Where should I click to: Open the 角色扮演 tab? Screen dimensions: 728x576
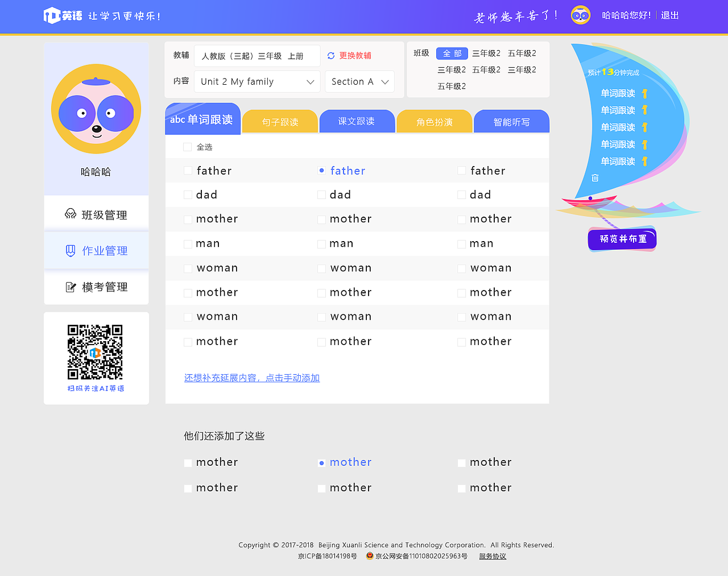[x=434, y=121]
